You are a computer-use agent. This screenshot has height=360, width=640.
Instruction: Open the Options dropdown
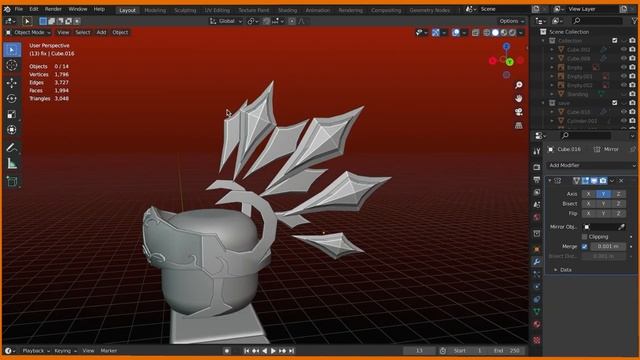(x=511, y=21)
